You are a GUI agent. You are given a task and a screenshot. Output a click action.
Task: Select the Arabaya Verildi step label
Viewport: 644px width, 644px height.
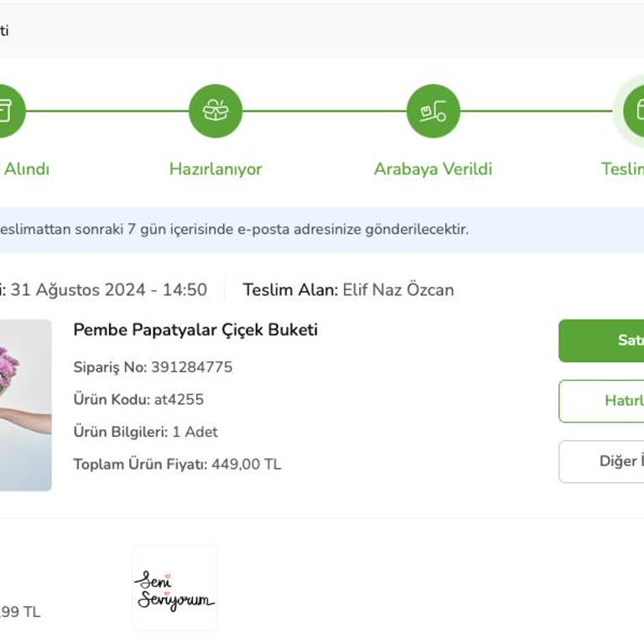[x=433, y=169]
